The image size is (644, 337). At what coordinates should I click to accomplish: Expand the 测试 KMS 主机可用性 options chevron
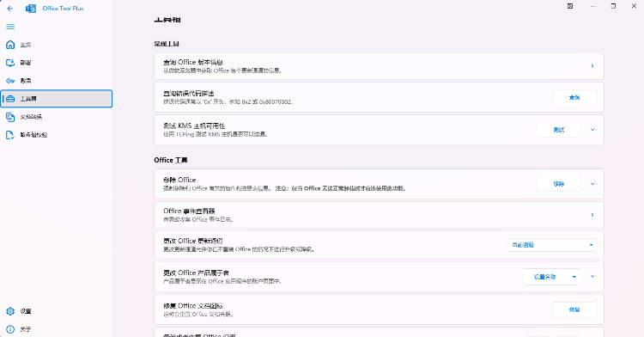click(592, 130)
